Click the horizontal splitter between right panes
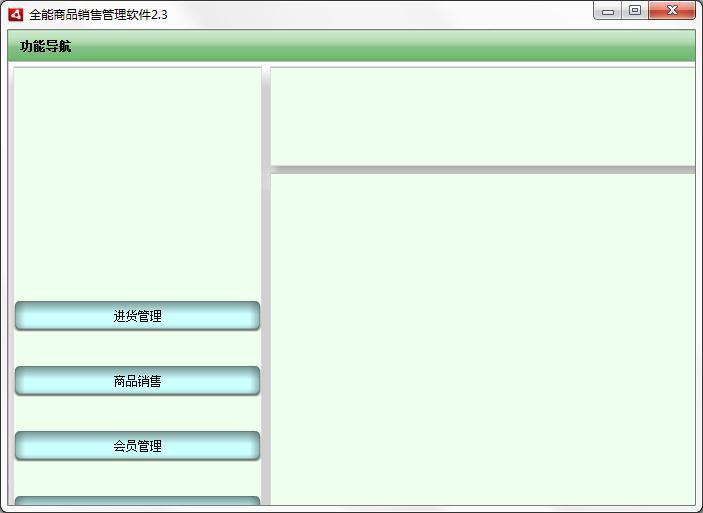This screenshot has width=703, height=513. point(482,170)
